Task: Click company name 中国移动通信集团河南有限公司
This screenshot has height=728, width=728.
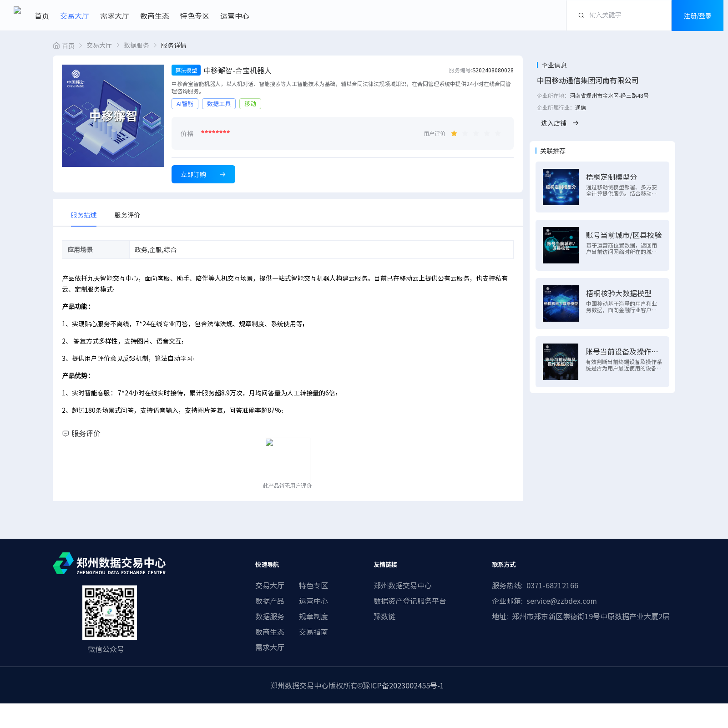Action: 588,81
